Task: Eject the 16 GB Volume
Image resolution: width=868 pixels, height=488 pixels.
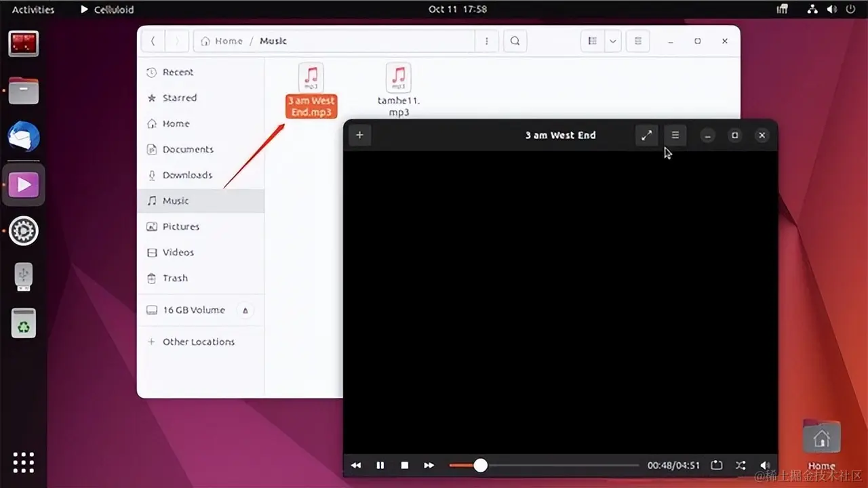Action: pos(245,310)
